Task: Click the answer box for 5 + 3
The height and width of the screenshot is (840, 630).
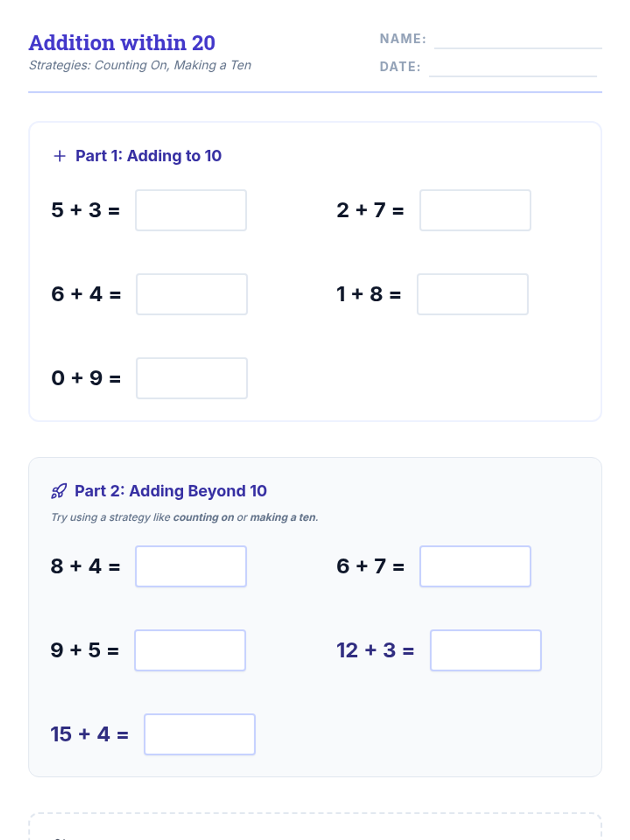Action: point(191,211)
